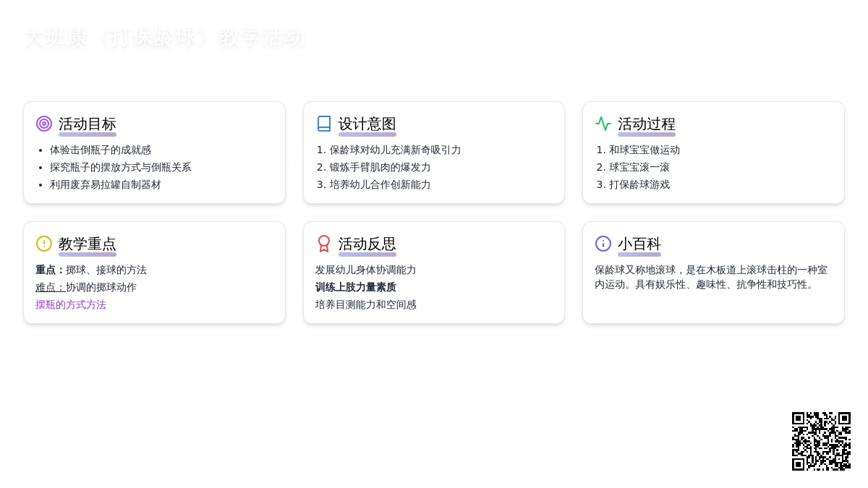Click the bullet 体验击倒瓶子的成就感

(101, 150)
